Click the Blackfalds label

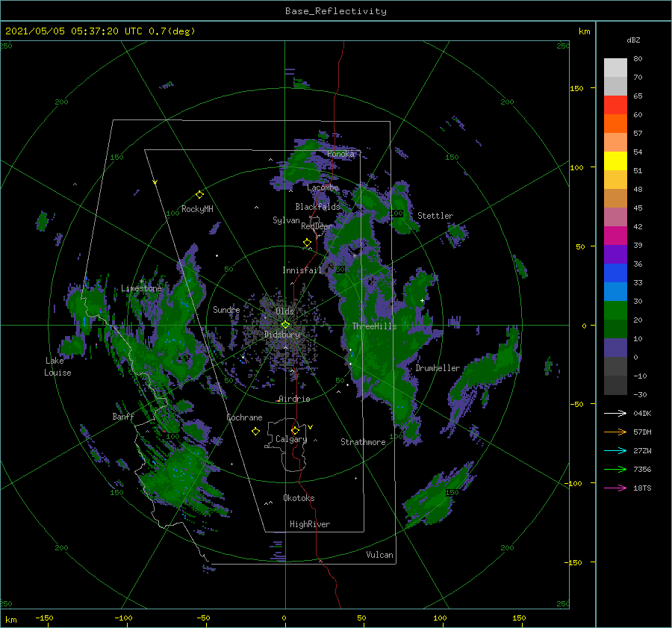(317, 207)
